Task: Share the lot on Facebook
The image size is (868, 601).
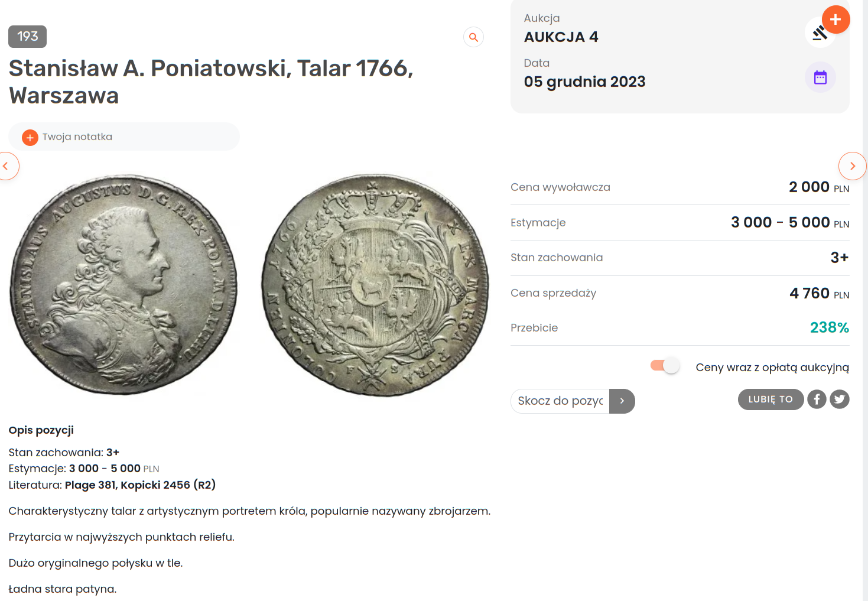Action: [817, 399]
